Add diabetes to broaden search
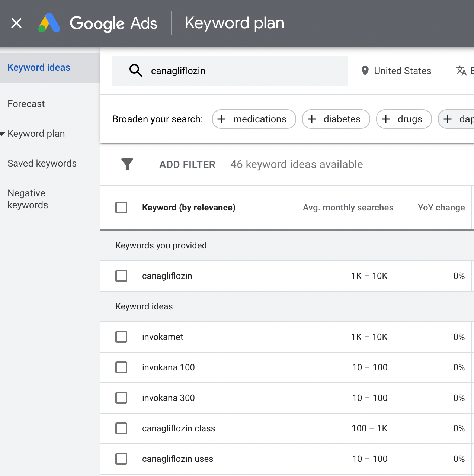474x476 pixels. coord(336,119)
